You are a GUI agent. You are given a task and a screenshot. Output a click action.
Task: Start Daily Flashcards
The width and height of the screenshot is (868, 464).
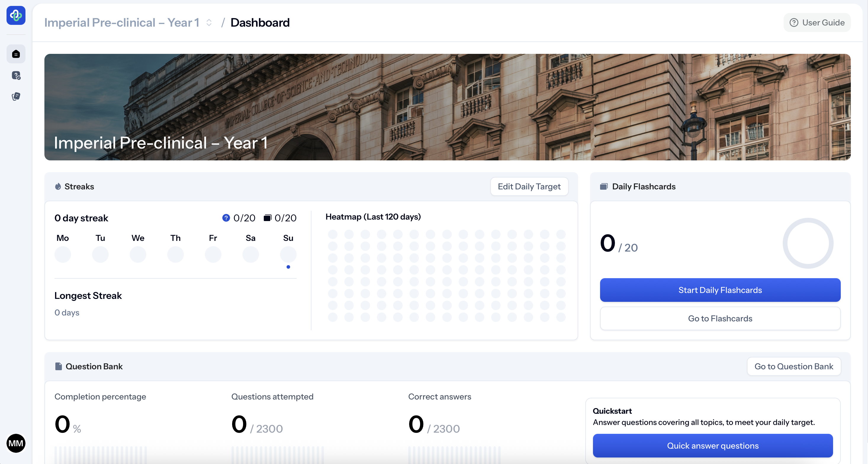720,290
